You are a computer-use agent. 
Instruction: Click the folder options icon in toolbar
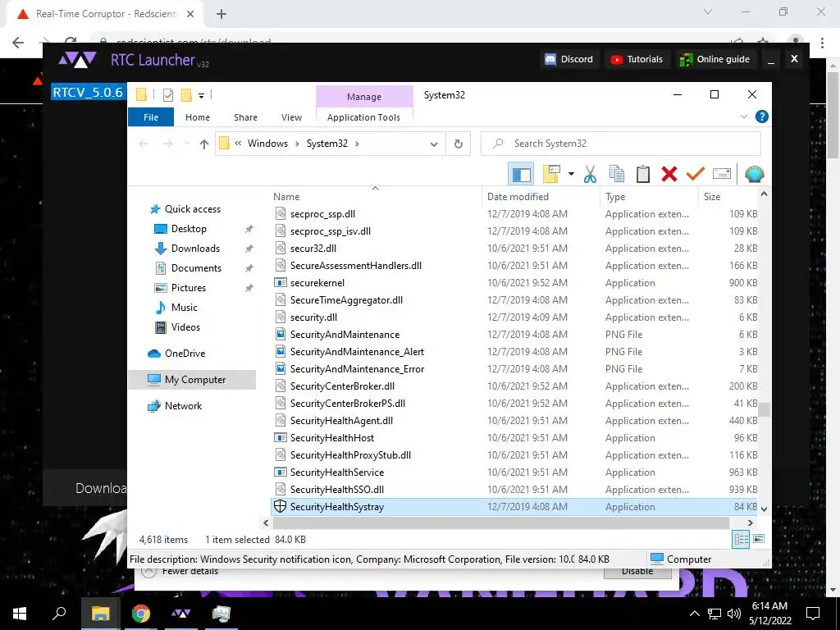coord(551,174)
